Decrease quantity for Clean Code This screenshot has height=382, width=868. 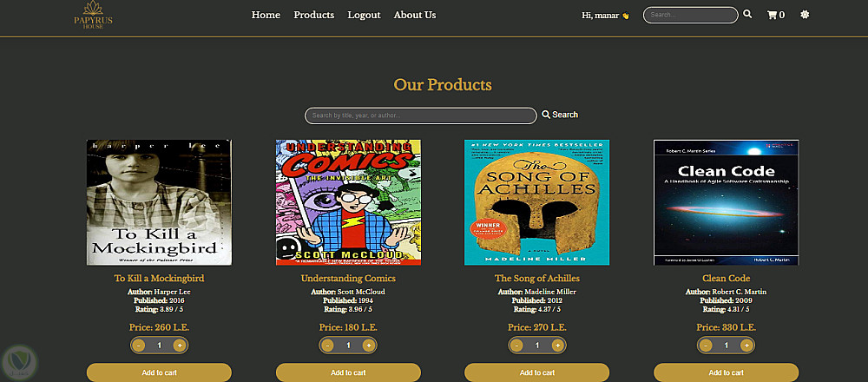coord(705,346)
